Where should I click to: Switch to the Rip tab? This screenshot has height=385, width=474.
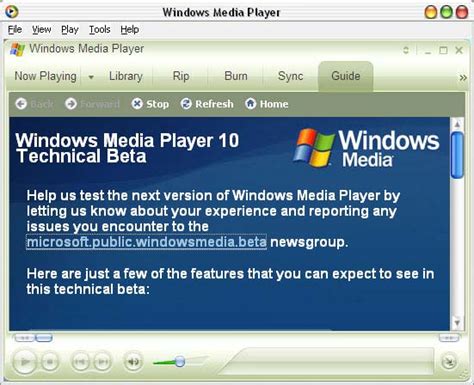point(181,76)
